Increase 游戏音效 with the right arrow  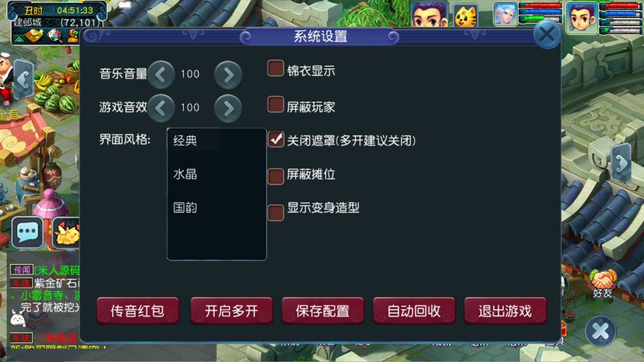coord(228,108)
